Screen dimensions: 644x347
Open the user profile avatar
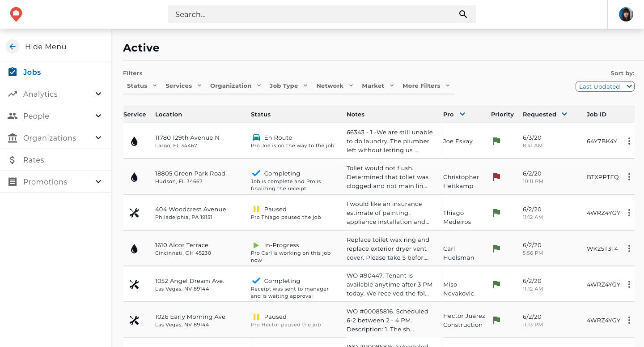point(626,14)
